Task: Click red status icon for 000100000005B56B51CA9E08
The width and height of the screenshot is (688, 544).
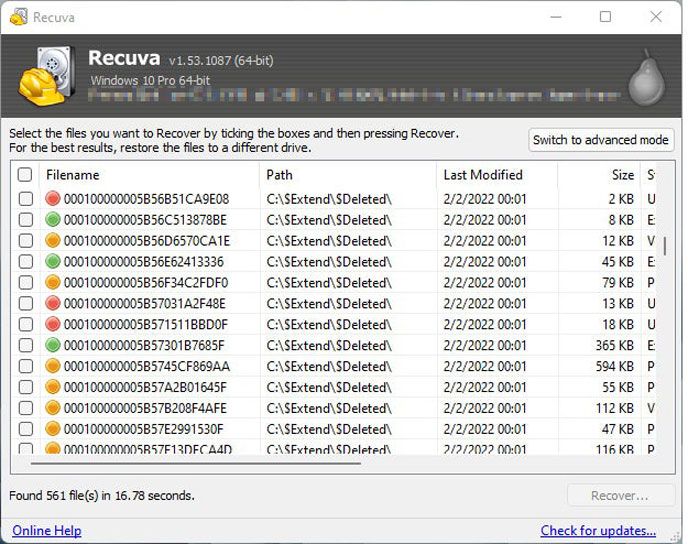Action: 53,199
